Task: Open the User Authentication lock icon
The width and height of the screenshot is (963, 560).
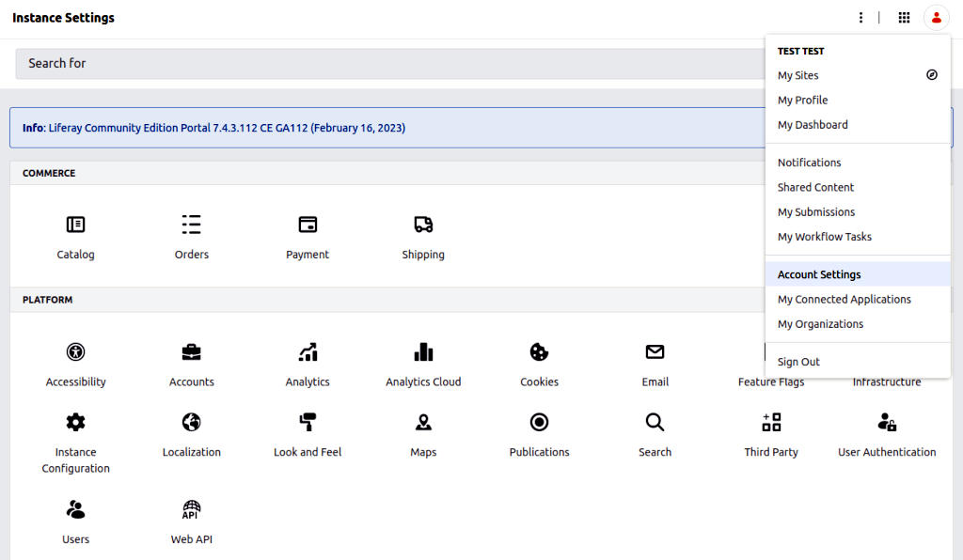Action: coord(887,422)
